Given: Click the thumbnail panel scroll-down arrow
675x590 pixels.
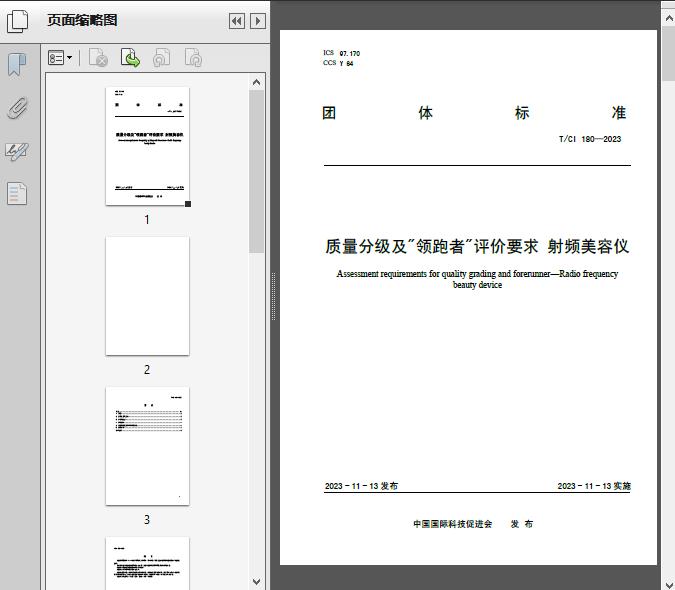Looking at the screenshot, I should click(257, 582).
